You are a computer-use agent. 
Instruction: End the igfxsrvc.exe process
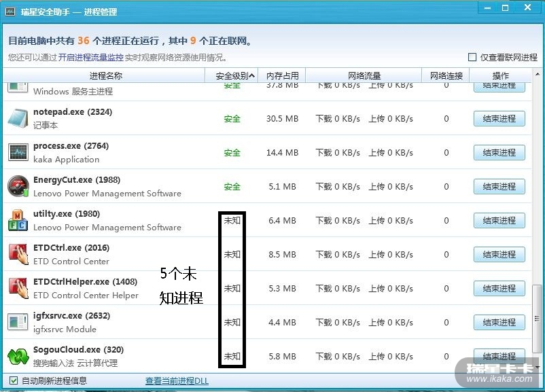tap(499, 322)
